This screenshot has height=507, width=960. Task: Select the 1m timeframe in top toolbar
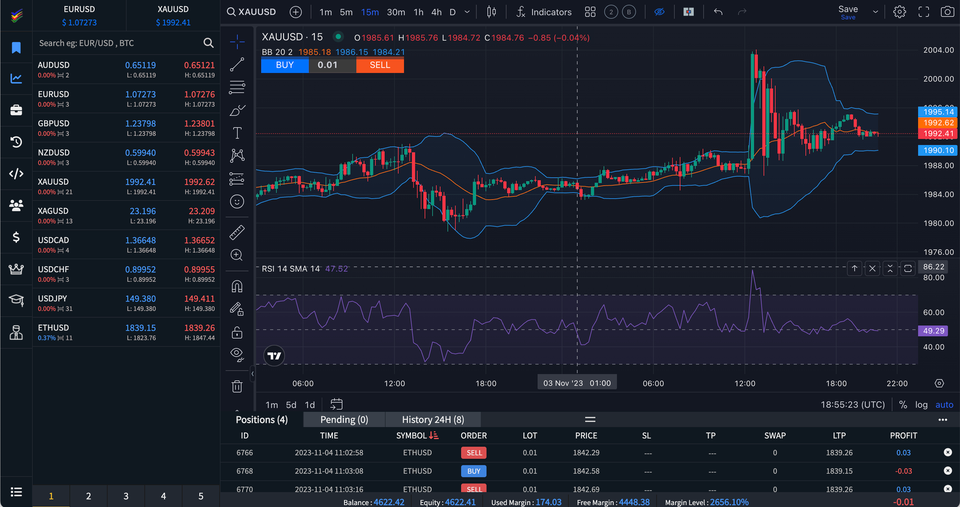[x=326, y=12]
